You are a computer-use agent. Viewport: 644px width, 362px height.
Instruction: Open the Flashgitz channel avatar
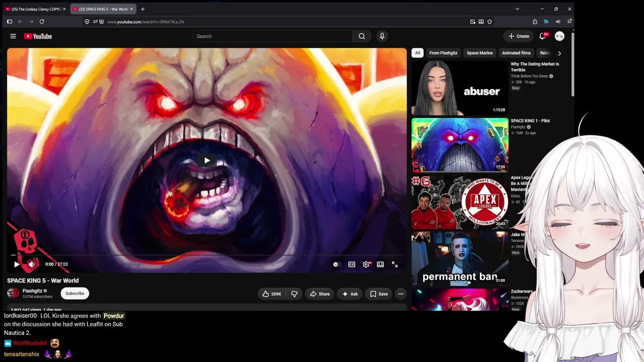click(x=13, y=293)
